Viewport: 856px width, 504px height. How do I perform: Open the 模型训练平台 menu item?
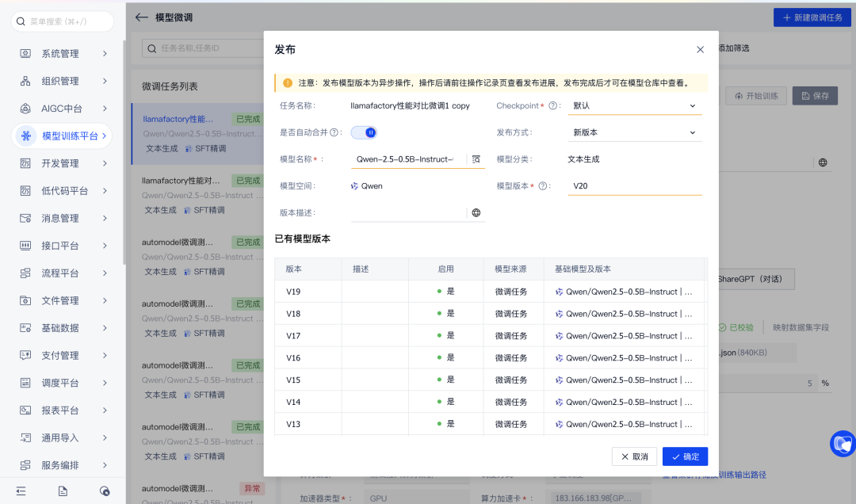tap(62, 136)
